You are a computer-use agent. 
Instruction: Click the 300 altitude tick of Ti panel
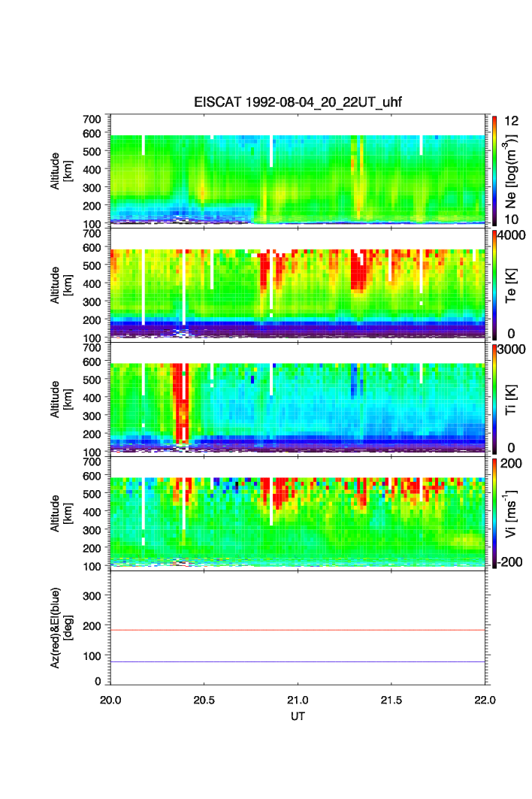[x=92, y=416]
